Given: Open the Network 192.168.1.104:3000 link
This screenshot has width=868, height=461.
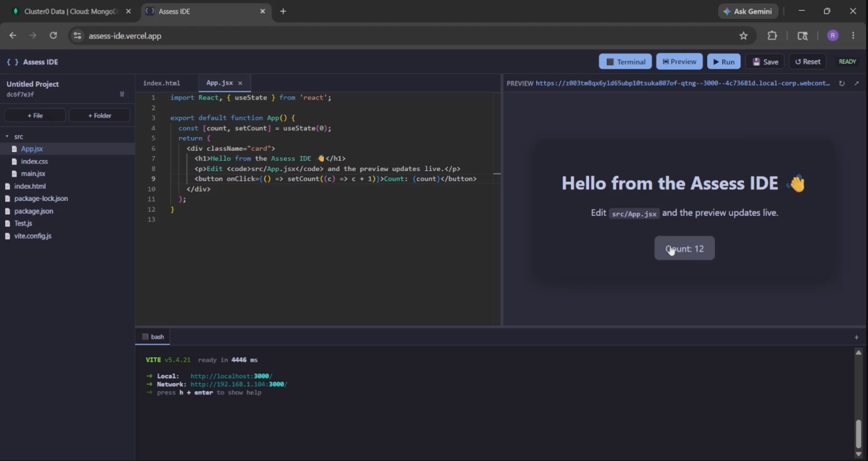Looking at the screenshot, I should [238, 384].
